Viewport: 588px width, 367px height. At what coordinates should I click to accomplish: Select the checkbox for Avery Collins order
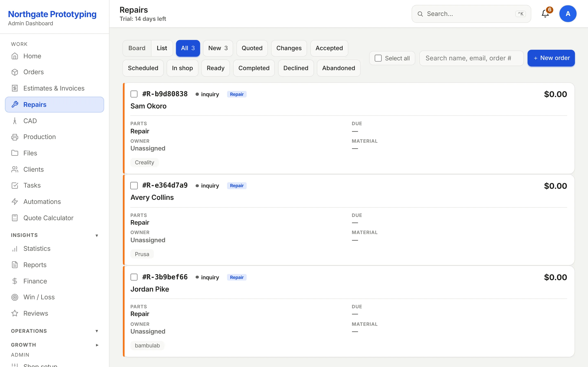pyautogui.click(x=134, y=186)
